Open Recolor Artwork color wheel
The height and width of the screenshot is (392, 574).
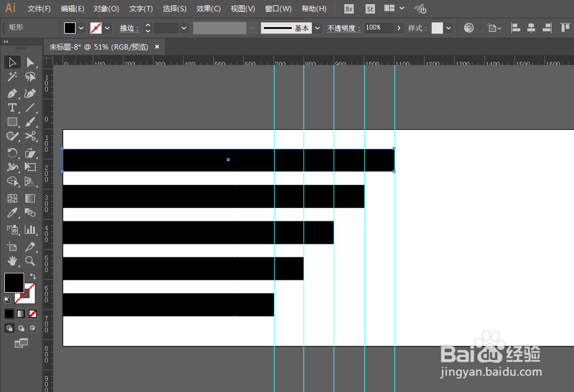[469, 28]
